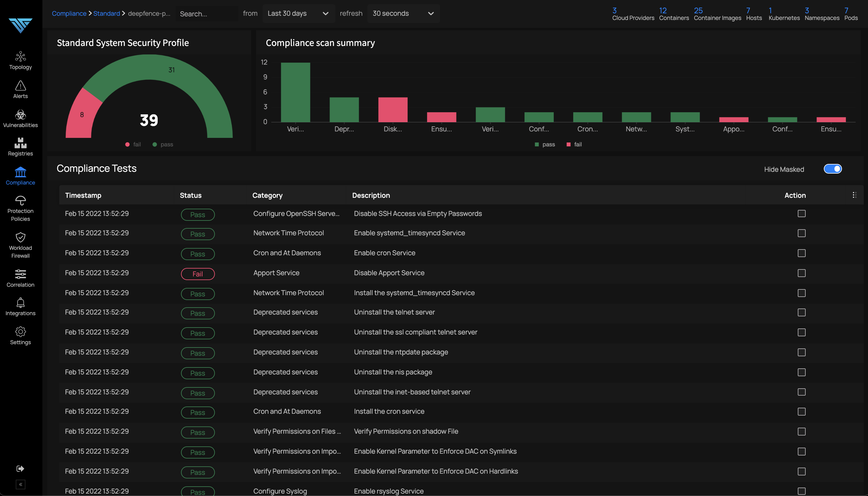Go to Vulnerabilities biohazard icon

tap(21, 115)
